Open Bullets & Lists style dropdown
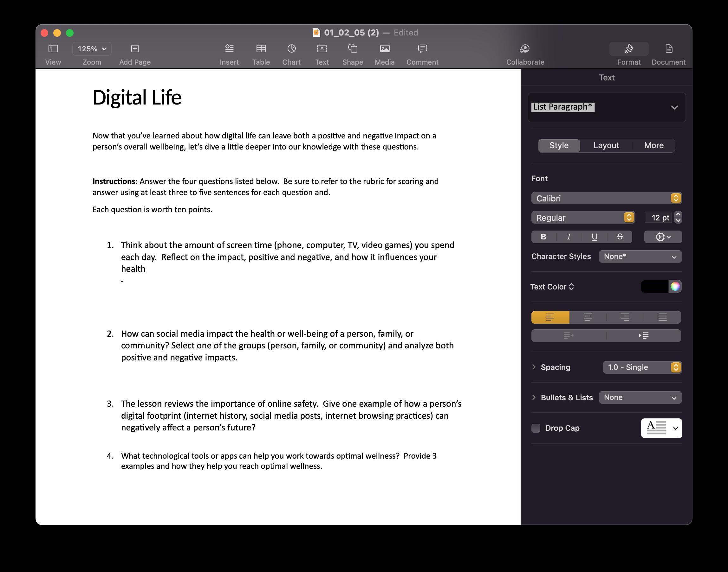 point(640,397)
